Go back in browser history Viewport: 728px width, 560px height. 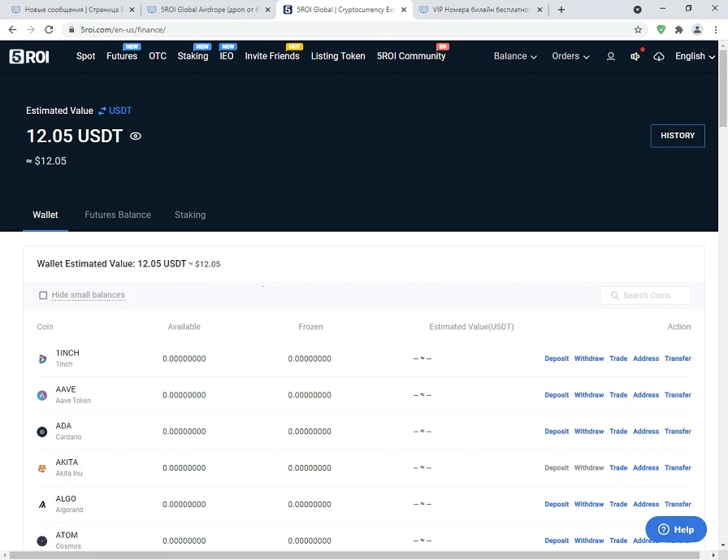tap(12, 30)
